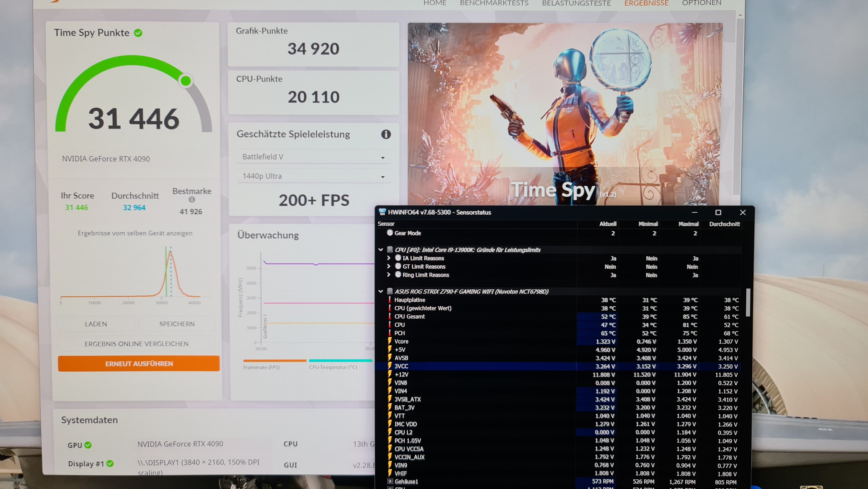
Task: Click the Ring Limit Reasons circle icon
Action: point(398,274)
